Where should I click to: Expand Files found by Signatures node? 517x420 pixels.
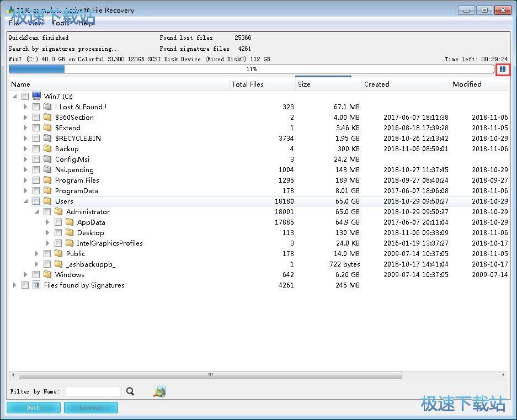(15, 285)
